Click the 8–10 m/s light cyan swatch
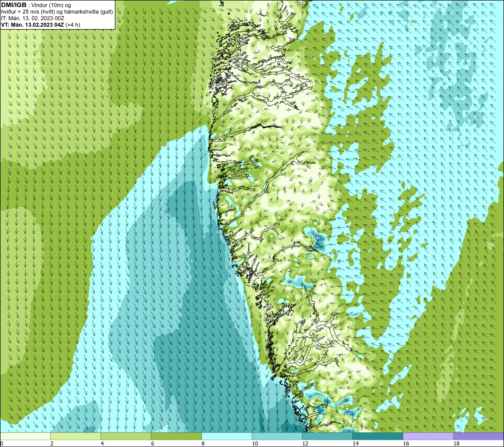This screenshot has width=504, height=447. coord(227,436)
